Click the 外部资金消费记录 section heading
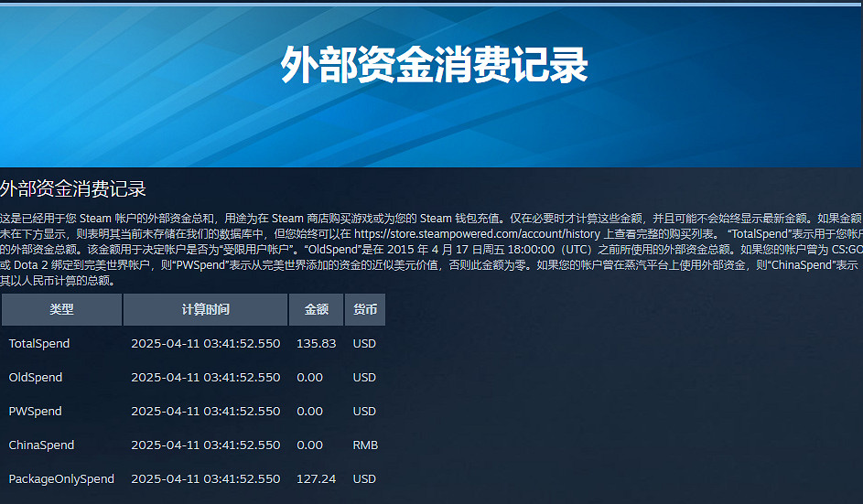Image resolution: width=863 pixels, height=504 pixels. (x=73, y=188)
